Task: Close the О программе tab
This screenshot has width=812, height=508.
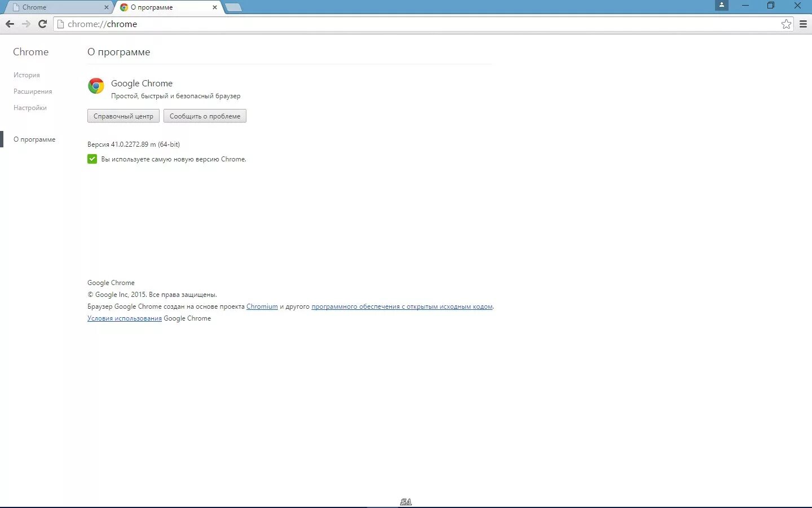Action: coord(214,7)
